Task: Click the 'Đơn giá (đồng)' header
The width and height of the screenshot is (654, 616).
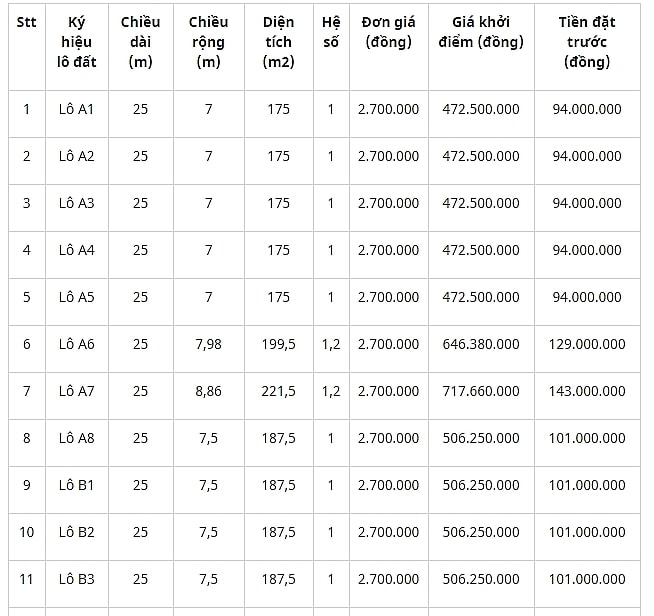Action: (x=389, y=47)
